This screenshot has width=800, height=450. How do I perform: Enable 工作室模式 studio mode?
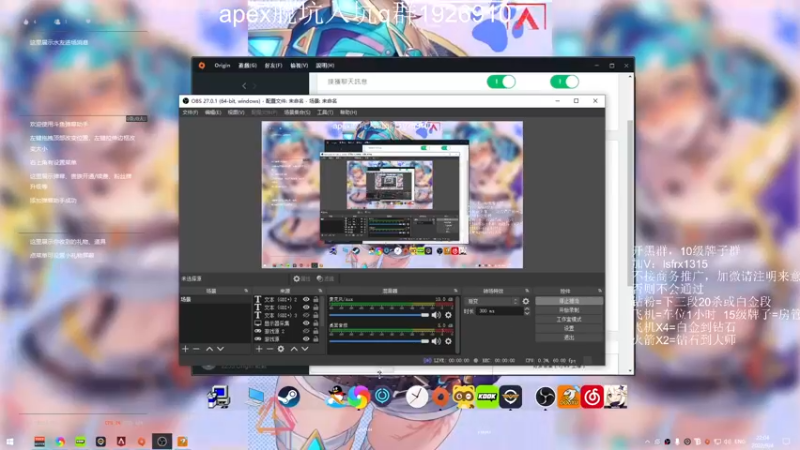pos(569,319)
